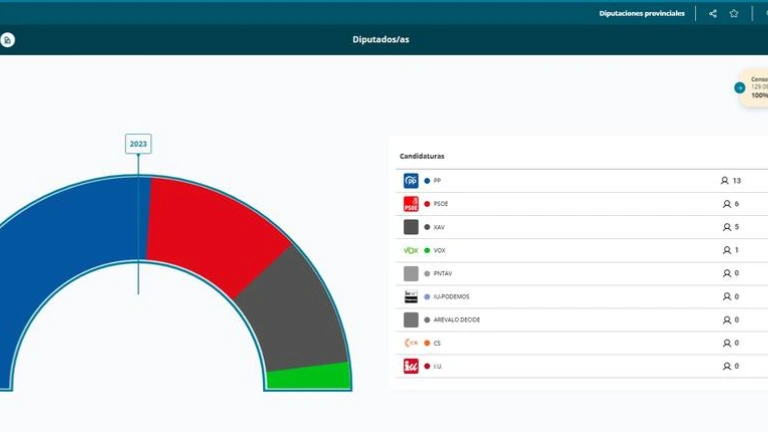768x432 pixels.
Task: Expand the Censo panel arrow
Action: [x=740, y=87]
